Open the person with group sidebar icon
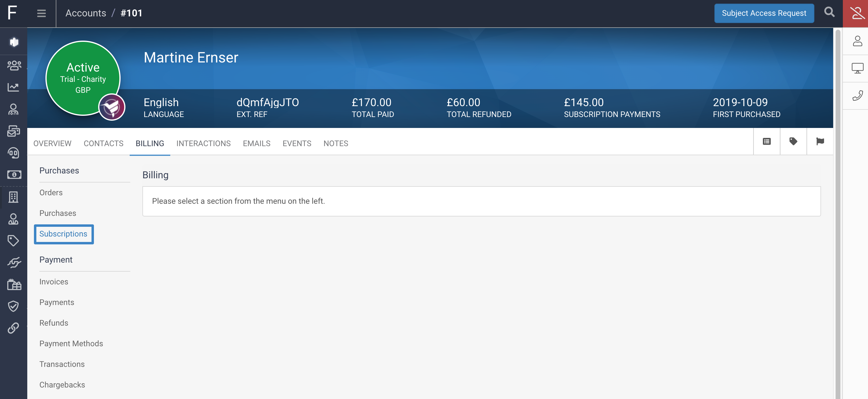Image resolution: width=868 pixels, height=399 pixels. [x=13, y=109]
